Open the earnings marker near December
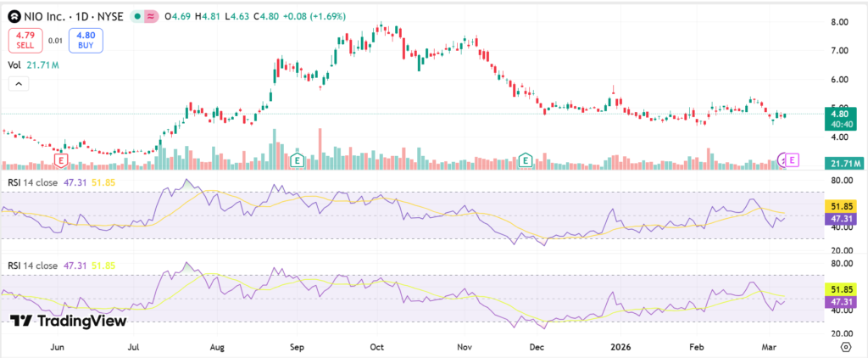The width and height of the screenshot is (868, 358). tap(526, 159)
